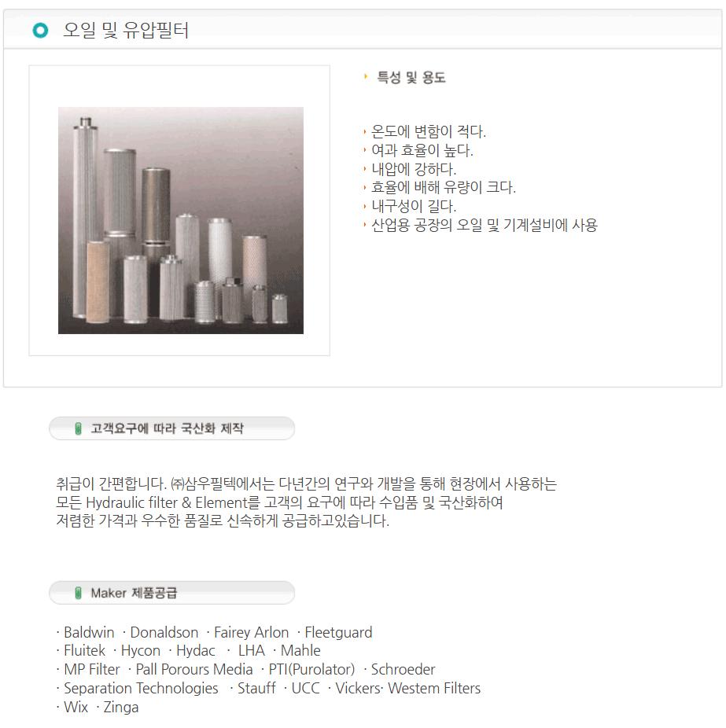
Task: Click the line 내구성이 길다.
Action: 414,206
